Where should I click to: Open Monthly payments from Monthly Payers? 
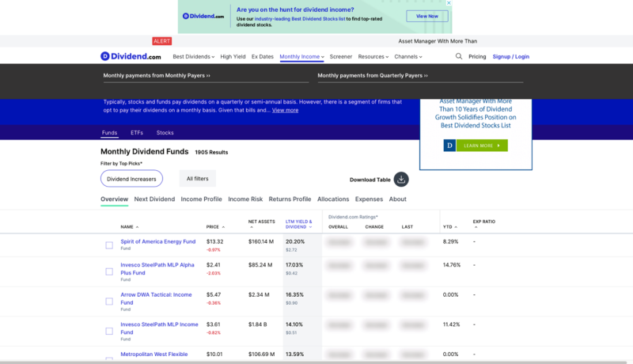pos(157,75)
